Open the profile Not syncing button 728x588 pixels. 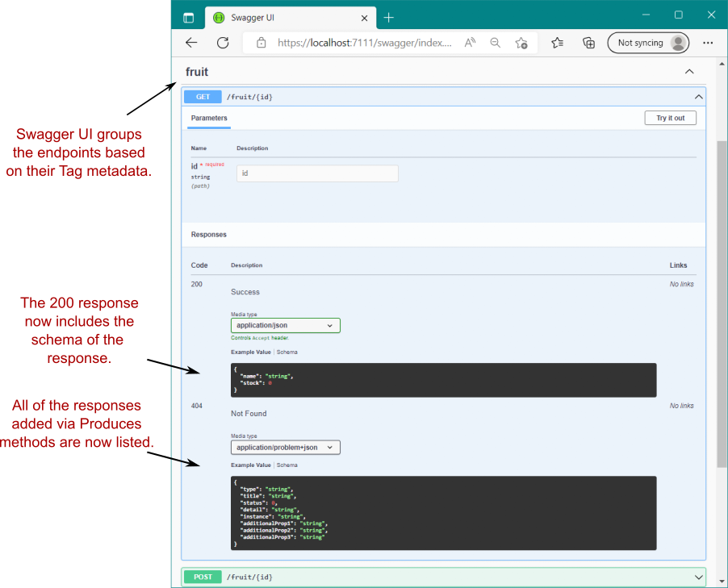[648, 43]
